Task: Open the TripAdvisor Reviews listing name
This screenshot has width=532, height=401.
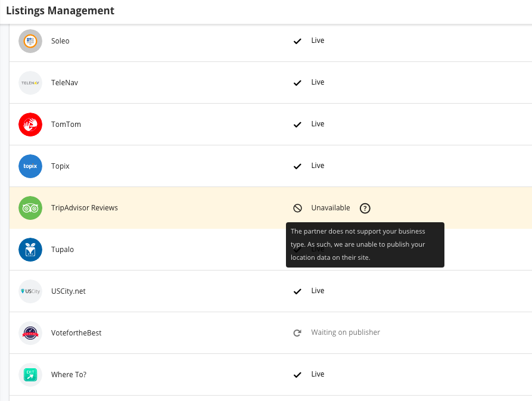Action: (85, 208)
